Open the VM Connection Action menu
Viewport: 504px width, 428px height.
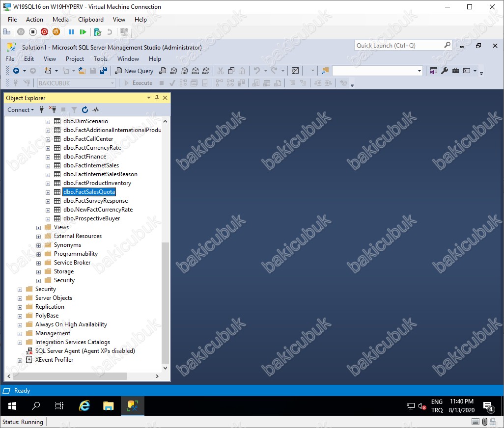click(34, 20)
